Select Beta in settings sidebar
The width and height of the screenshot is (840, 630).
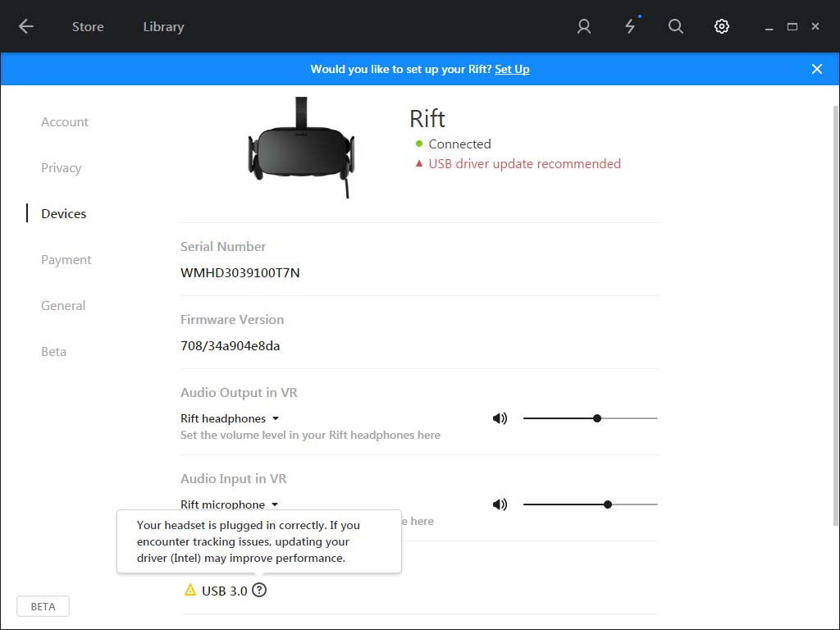pyautogui.click(x=53, y=352)
